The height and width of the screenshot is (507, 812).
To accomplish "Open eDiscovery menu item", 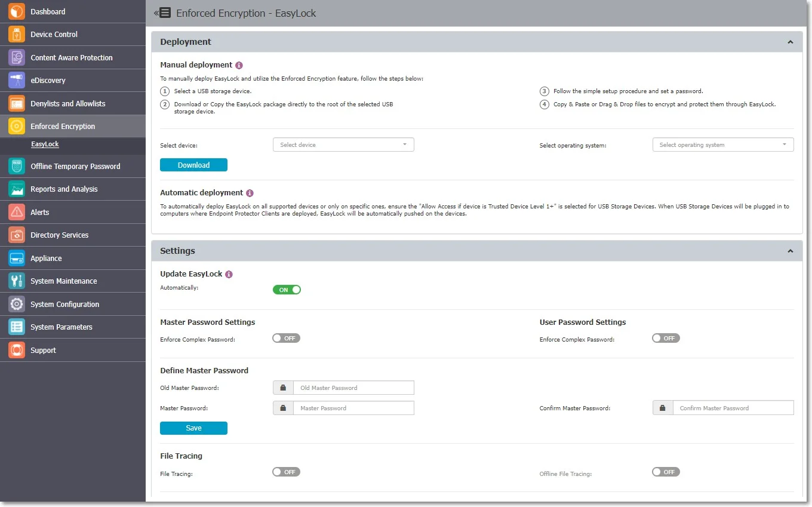I will pyautogui.click(x=73, y=81).
